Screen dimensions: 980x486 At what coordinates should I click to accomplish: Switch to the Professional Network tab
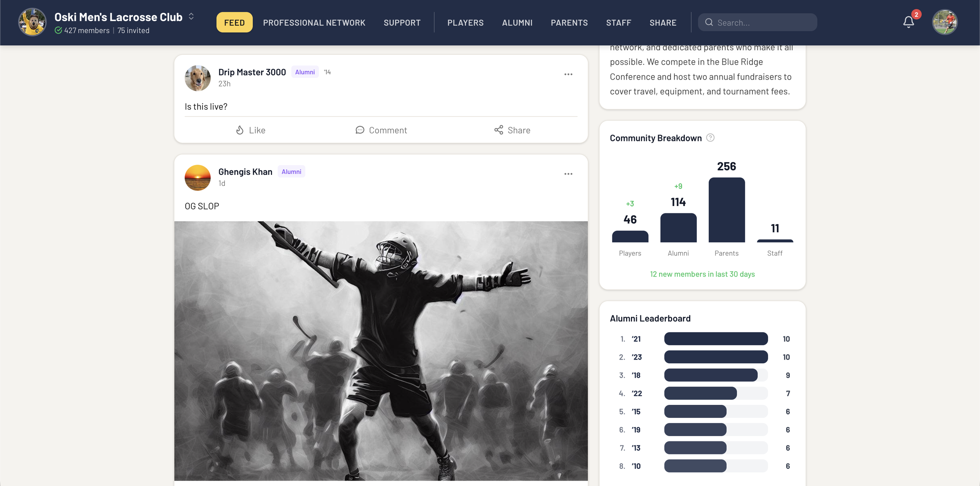(314, 22)
